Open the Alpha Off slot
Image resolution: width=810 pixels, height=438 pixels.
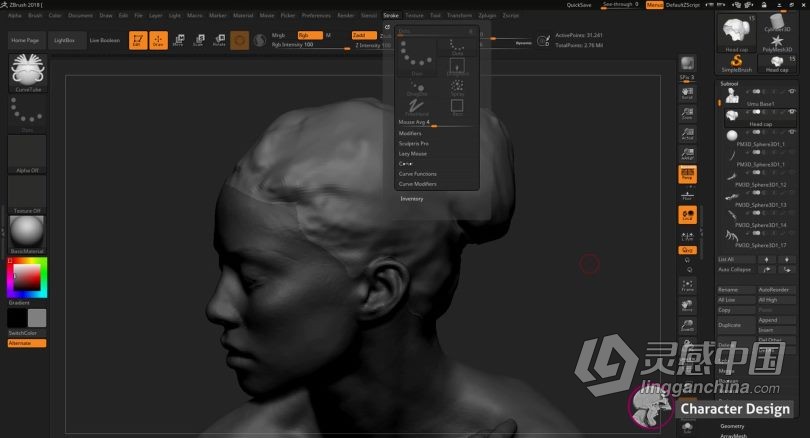tap(27, 154)
